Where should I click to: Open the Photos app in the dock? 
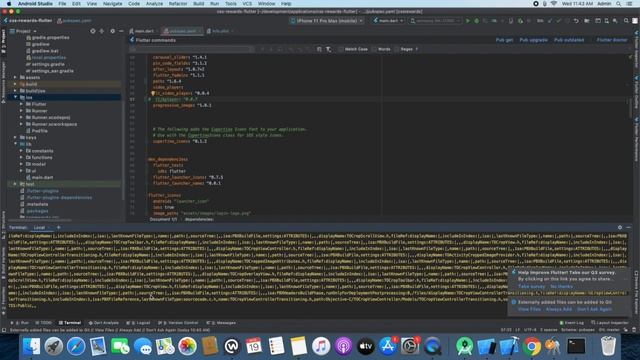(x=187, y=346)
